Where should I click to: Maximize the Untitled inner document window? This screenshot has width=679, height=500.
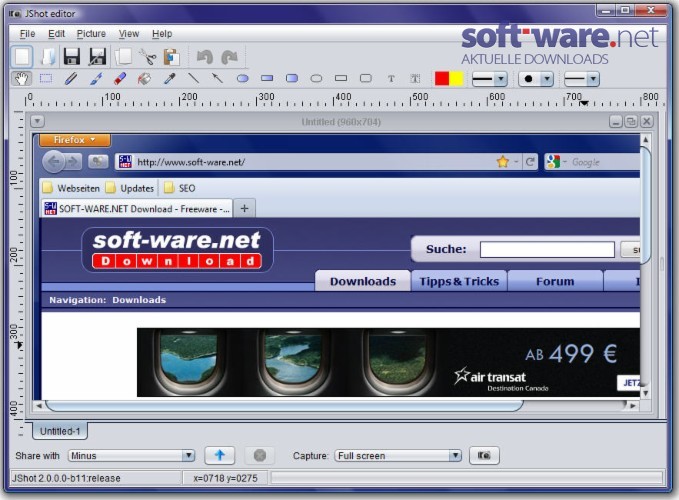(631, 122)
